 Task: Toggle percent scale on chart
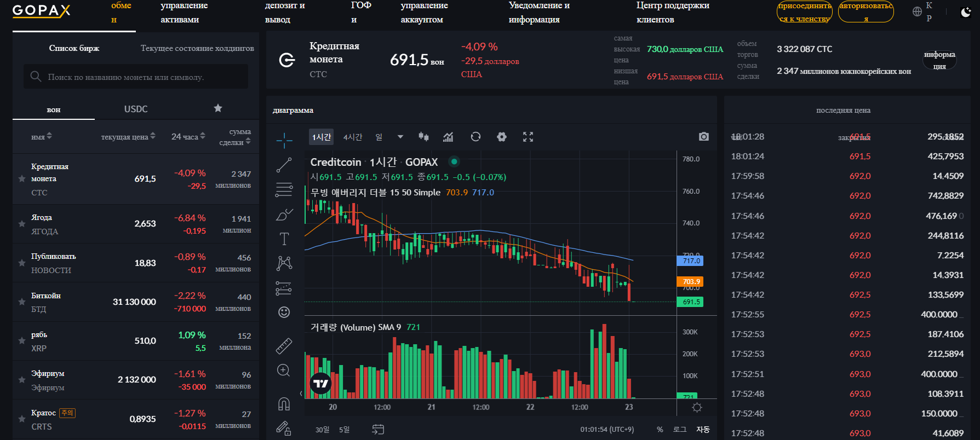click(660, 430)
